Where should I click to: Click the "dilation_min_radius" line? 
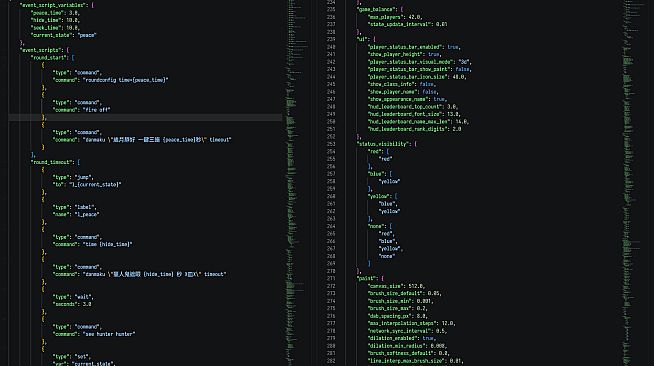pos(407,346)
